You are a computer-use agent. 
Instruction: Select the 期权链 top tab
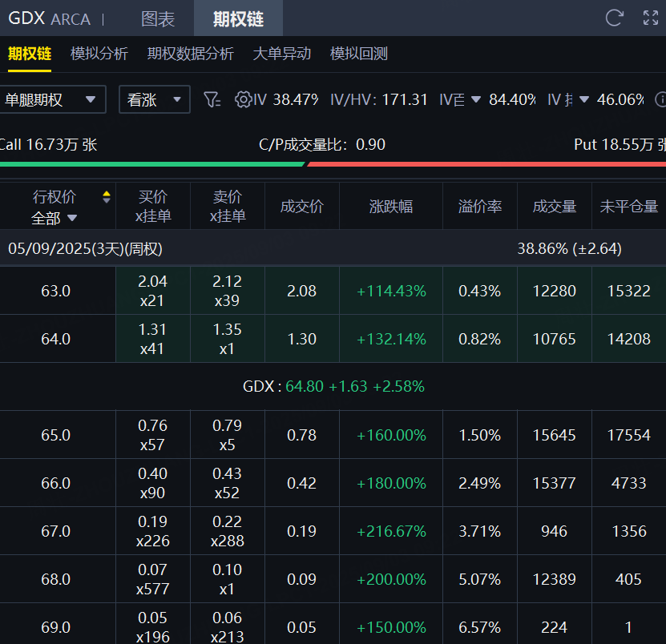click(238, 18)
